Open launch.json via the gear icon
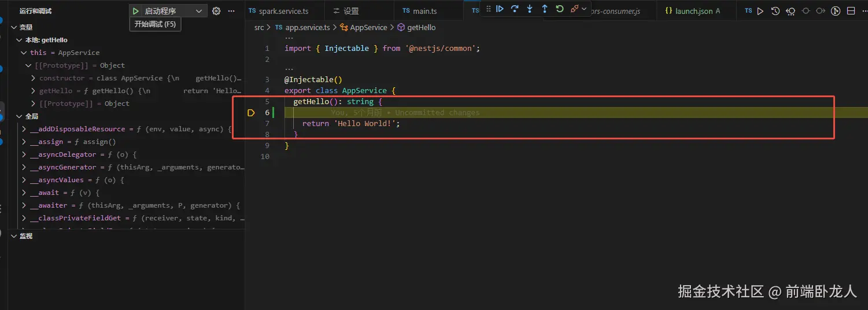This screenshot has width=868, height=310. (x=216, y=11)
